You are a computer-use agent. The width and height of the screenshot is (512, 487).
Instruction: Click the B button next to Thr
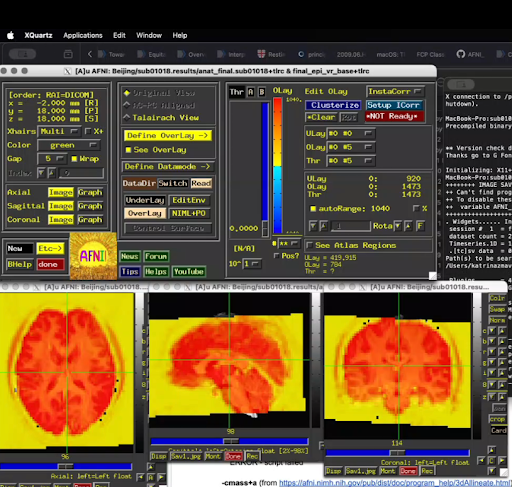click(262, 92)
